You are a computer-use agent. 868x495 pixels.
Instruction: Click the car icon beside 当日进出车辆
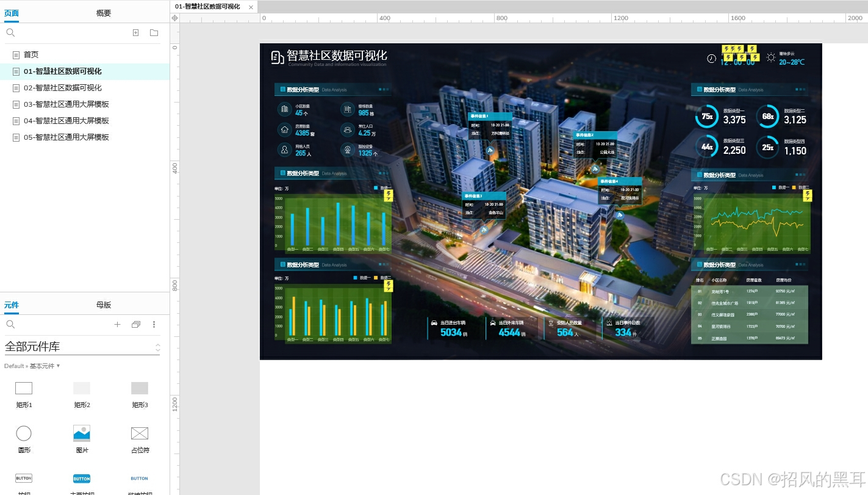pyautogui.click(x=434, y=323)
